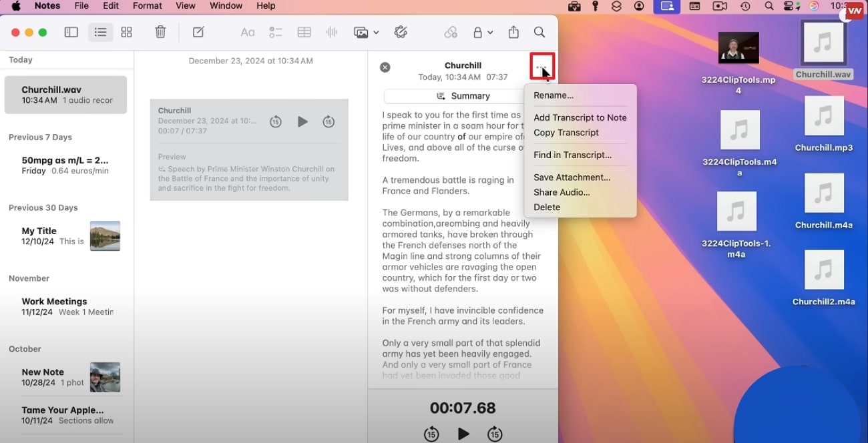Image resolution: width=868 pixels, height=443 pixels.
Task: Rewind 15 seconds in bottom transcript player
Action: 431,434
